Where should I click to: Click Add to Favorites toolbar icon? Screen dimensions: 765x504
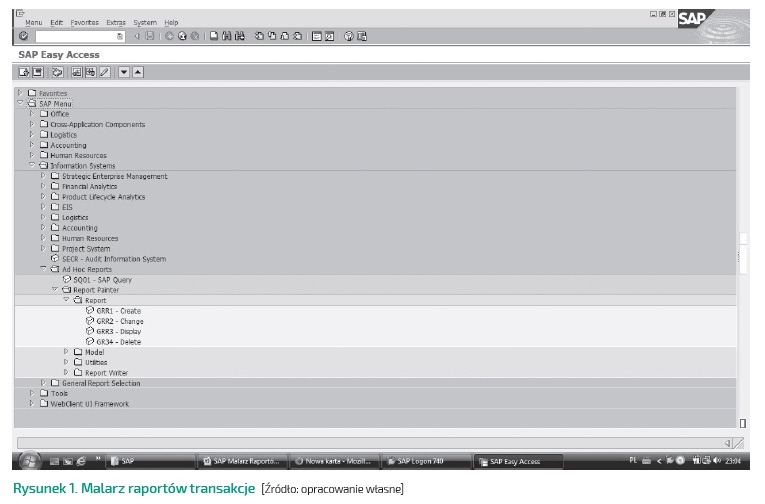click(x=77, y=72)
